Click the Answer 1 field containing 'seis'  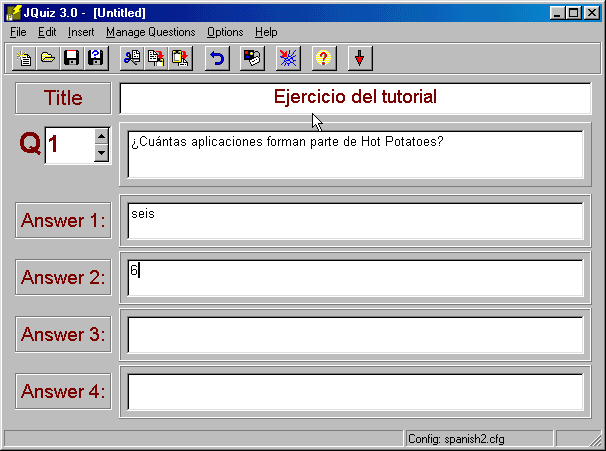355,221
